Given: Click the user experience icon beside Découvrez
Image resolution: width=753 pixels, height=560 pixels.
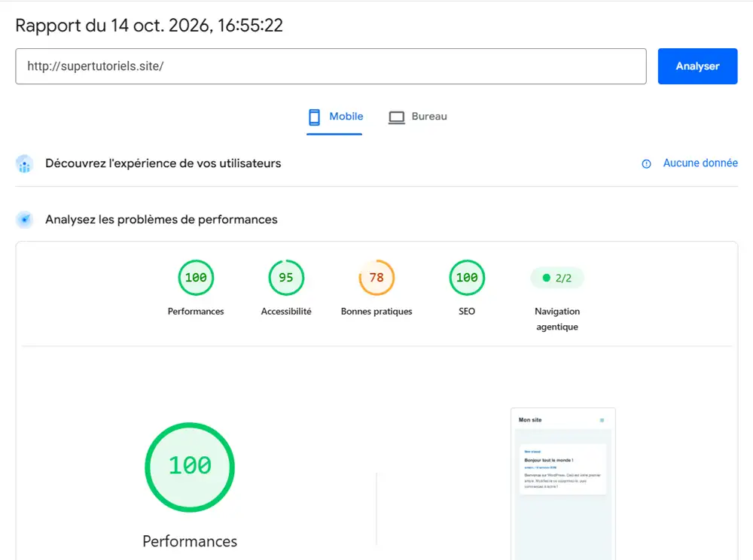Looking at the screenshot, I should (x=25, y=163).
